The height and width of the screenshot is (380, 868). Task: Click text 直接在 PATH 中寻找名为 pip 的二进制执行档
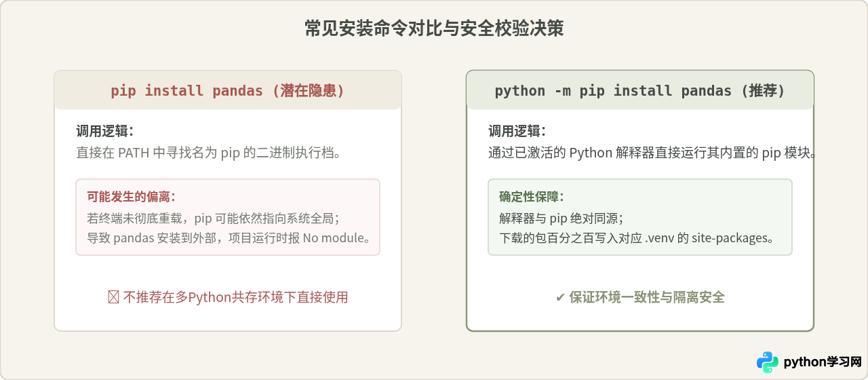[x=208, y=153]
